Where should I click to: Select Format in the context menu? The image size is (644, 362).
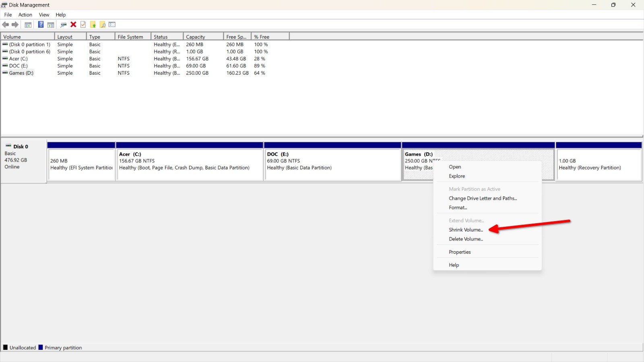[x=458, y=208]
